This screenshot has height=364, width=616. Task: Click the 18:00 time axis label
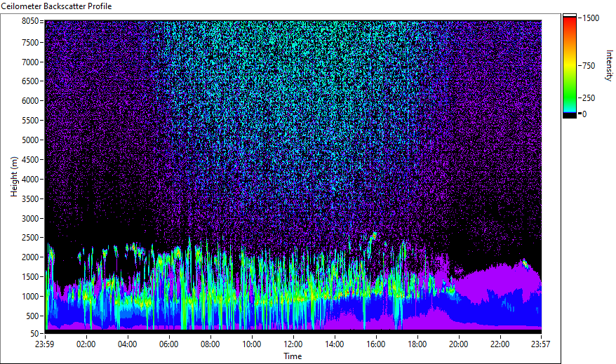pyautogui.click(x=417, y=344)
